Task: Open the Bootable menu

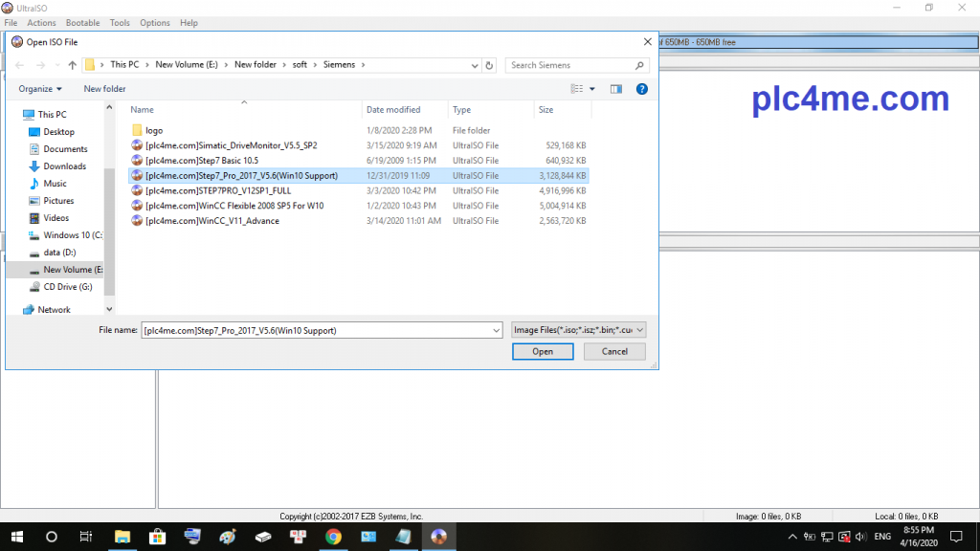Action: tap(82, 23)
